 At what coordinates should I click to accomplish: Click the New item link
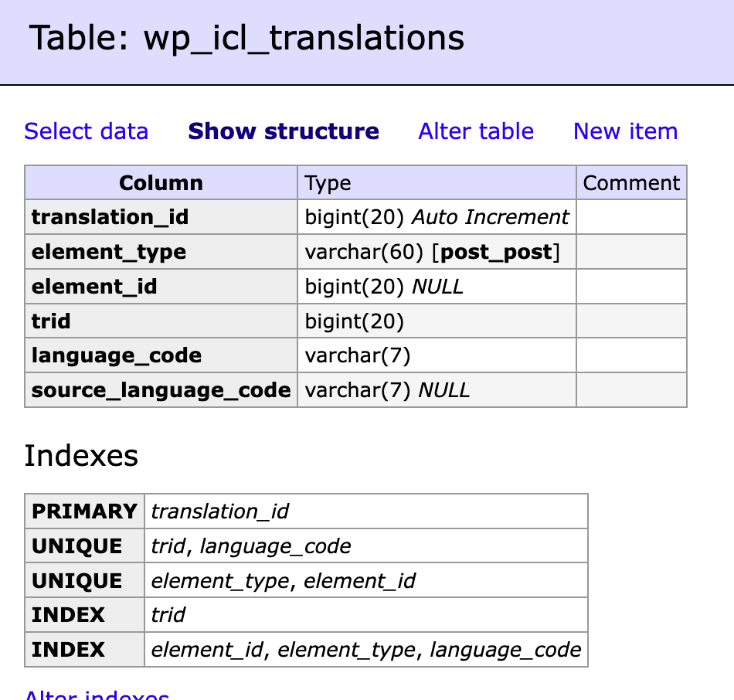625,131
